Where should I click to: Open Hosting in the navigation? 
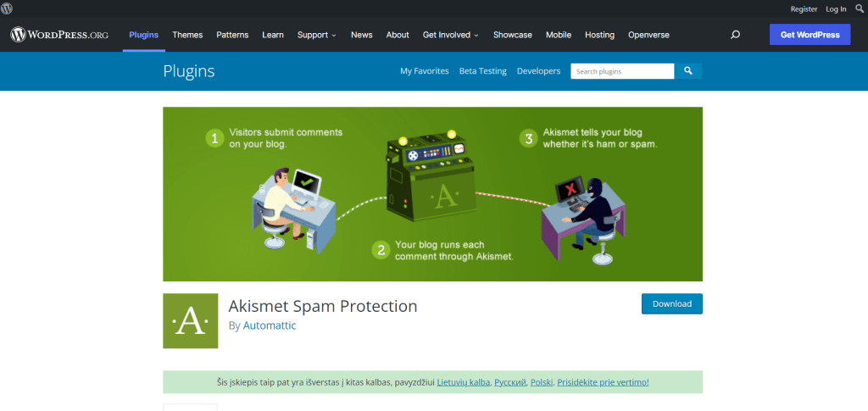[x=599, y=35]
